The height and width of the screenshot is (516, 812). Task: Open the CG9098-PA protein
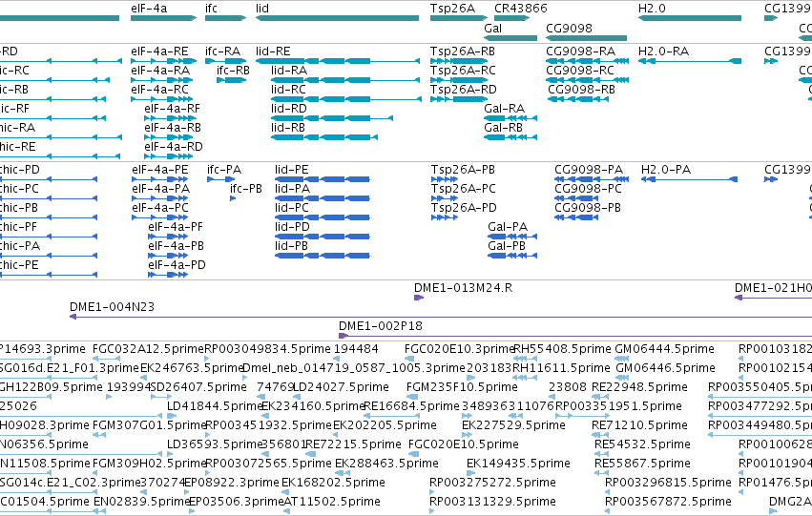592,179
